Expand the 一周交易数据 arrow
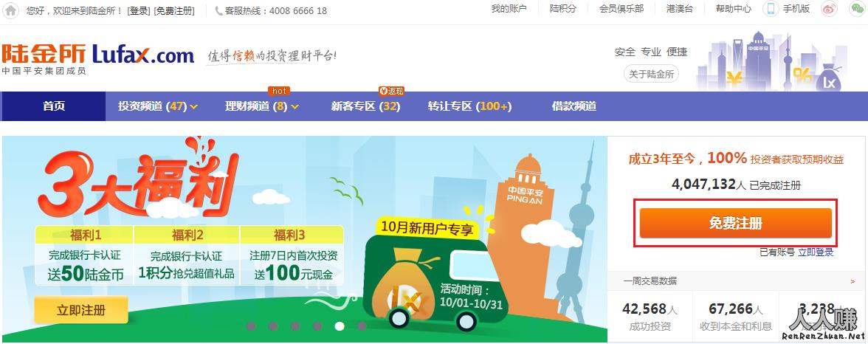 pyautogui.click(x=852, y=281)
